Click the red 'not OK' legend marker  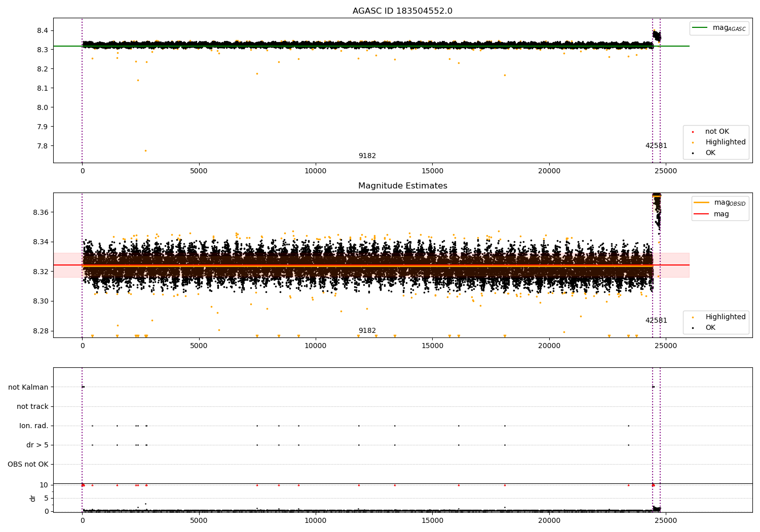(x=693, y=132)
